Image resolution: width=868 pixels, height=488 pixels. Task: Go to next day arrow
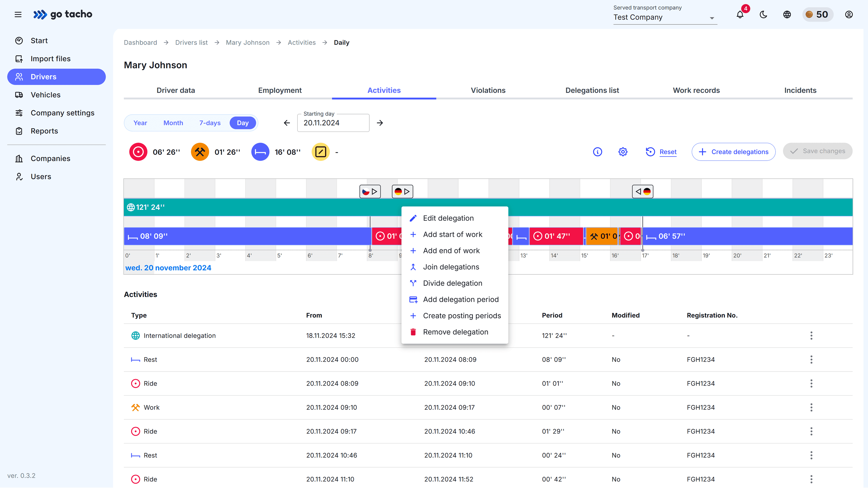coord(380,123)
